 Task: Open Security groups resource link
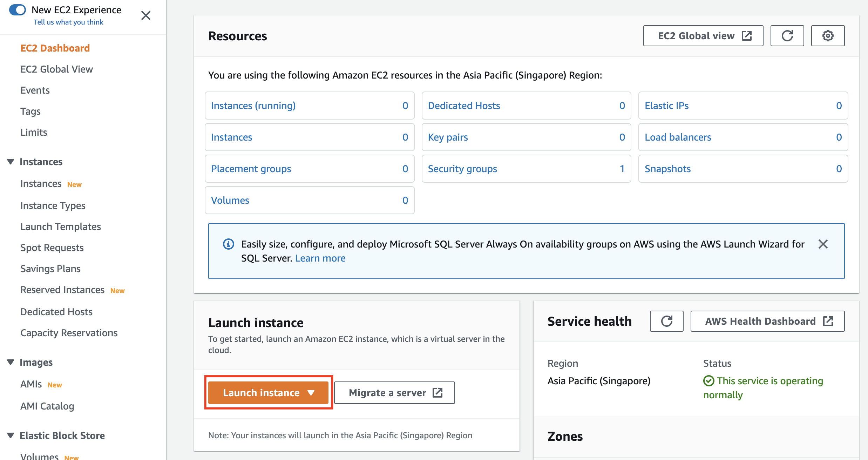pos(462,169)
